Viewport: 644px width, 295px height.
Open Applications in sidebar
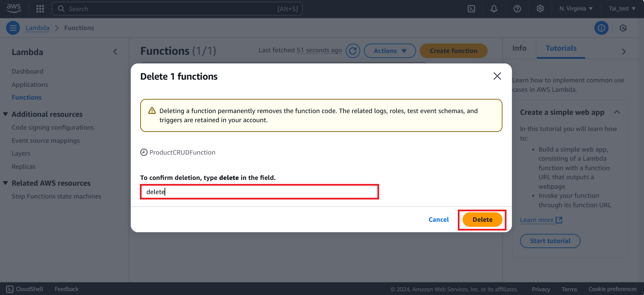tap(30, 85)
